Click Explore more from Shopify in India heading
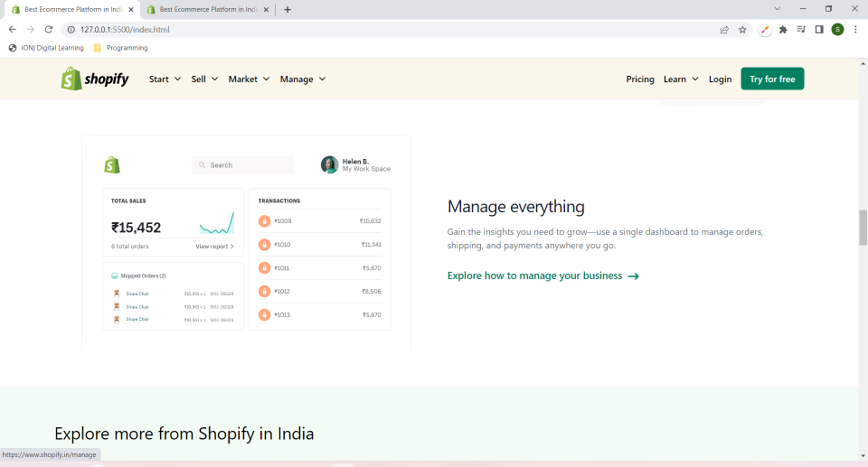The image size is (868, 467). pyautogui.click(x=184, y=434)
